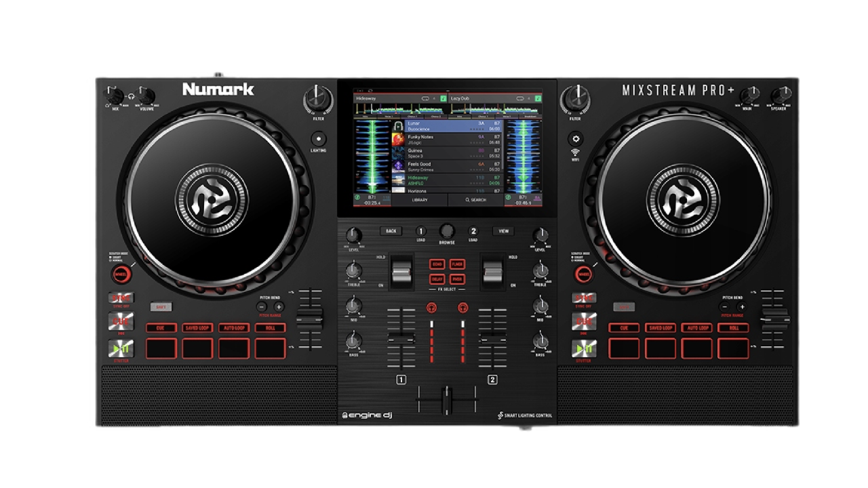Image resolution: width=868 pixels, height=488 pixels.
Task: Click the channel 1 volume fader
Action: pyautogui.click(x=401, y=338)
